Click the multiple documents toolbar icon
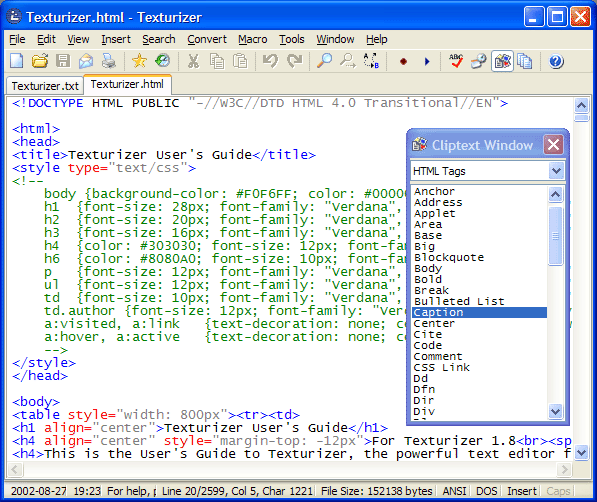This screenshot has width=597, height=502. tap(525, 61)
